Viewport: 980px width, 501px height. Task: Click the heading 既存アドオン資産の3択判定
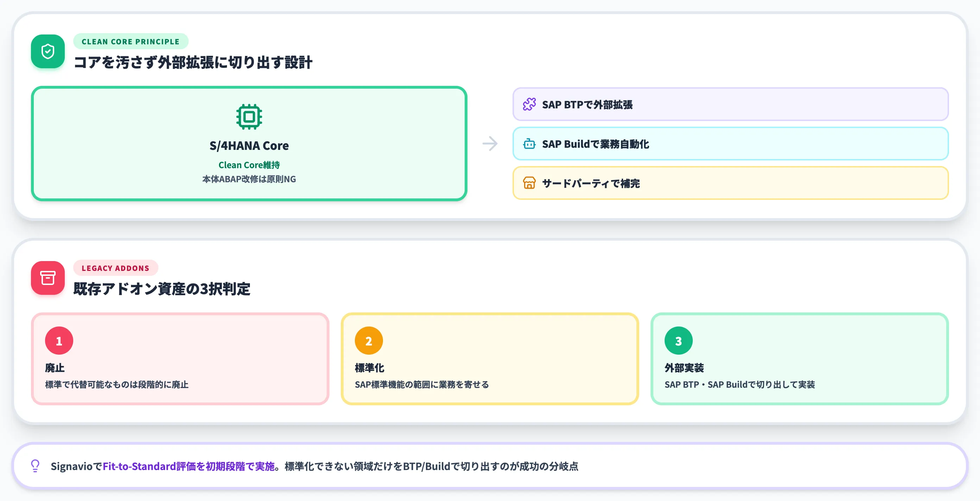tap(162, 288)
